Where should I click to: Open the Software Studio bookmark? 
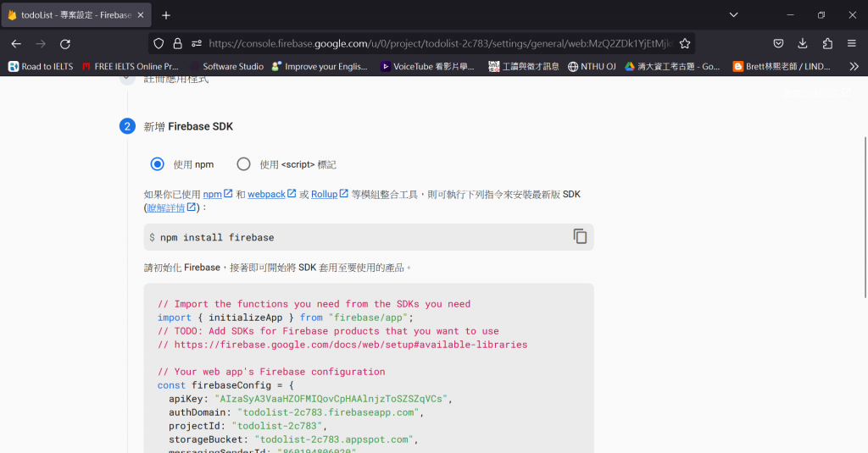(x=226, y=66)
